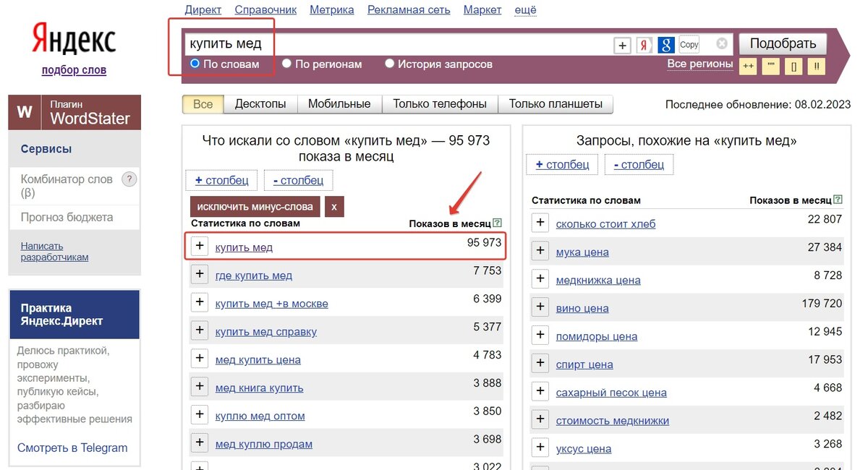
Task: Open the 'Все регионы' region selector
Action: pyautogui.click(x=699, y=64)
